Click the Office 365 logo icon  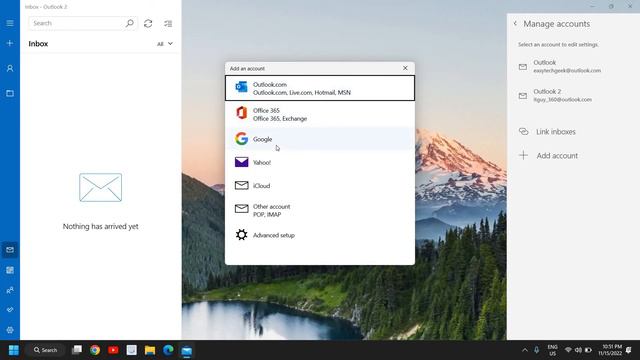click(241, 113)
